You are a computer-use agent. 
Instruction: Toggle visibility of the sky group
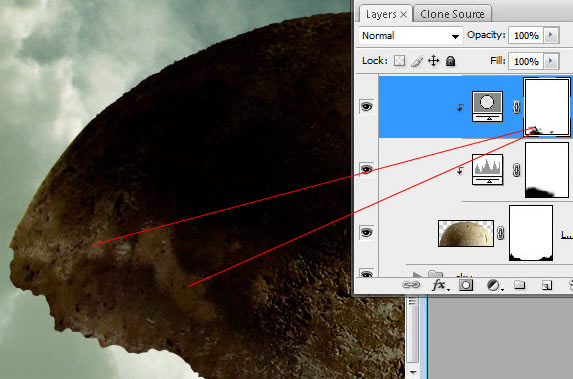click(367, 273)
